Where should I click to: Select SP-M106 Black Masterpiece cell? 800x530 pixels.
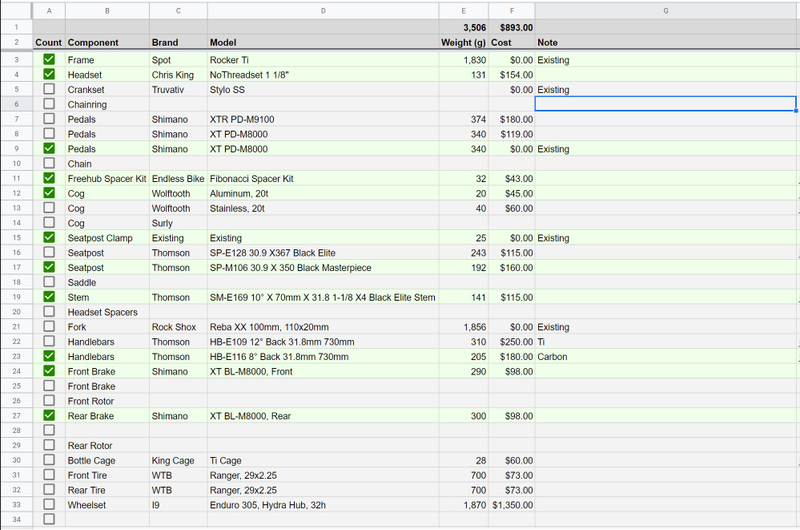(x=323, y=267)
